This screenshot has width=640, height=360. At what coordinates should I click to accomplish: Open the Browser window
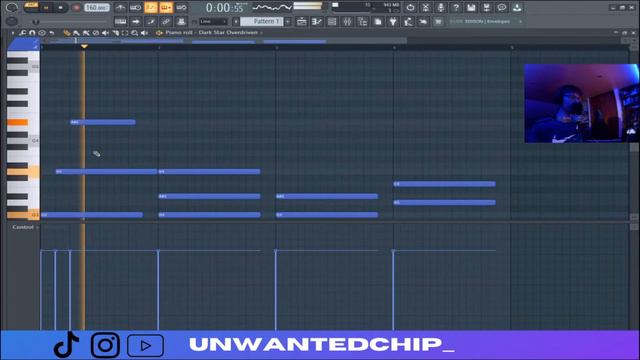(363, 22)
